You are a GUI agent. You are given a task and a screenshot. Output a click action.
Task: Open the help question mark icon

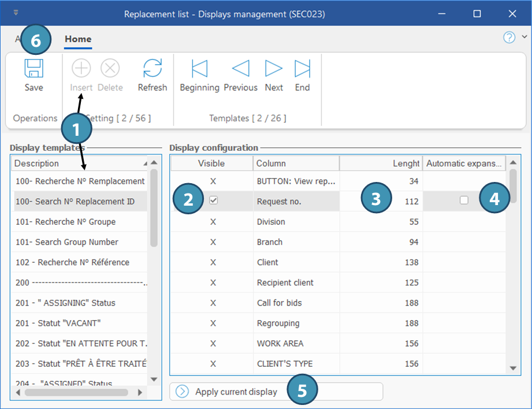click(509, 38)
